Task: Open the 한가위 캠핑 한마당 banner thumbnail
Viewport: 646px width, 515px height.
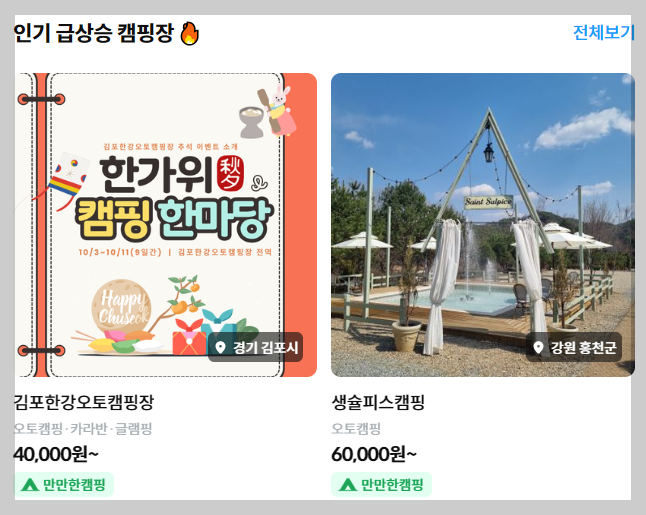Action: [x=166, y=225]
